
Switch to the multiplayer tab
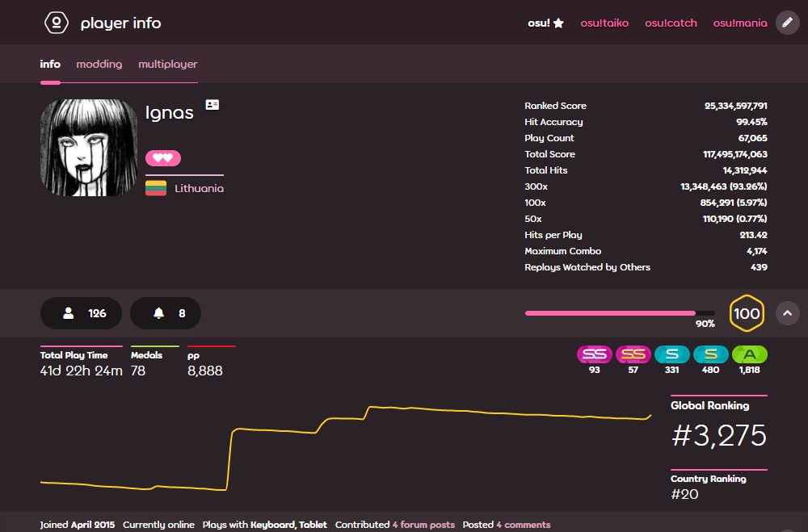(x=167, y=65)
